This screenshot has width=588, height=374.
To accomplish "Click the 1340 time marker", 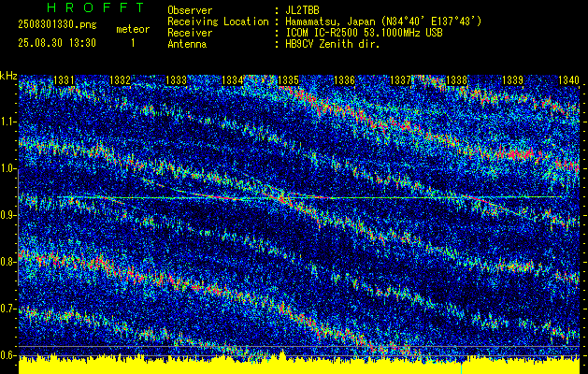I will coord(568,79).
